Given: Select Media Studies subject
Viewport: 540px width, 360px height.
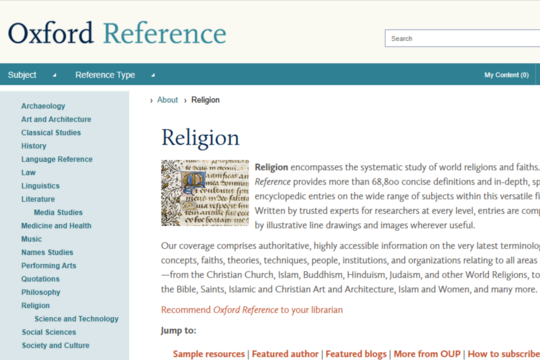Looking at the screenshot, I should (x=58, y=213).
